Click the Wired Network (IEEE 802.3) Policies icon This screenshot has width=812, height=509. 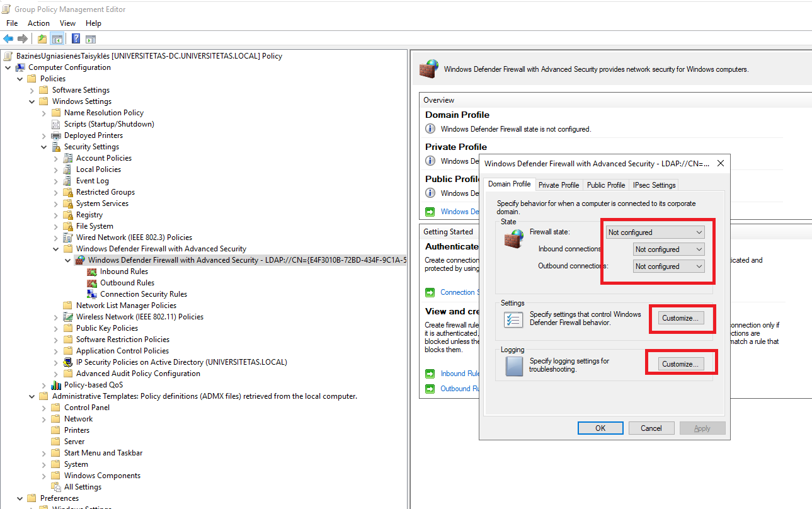tap(68, 237)
